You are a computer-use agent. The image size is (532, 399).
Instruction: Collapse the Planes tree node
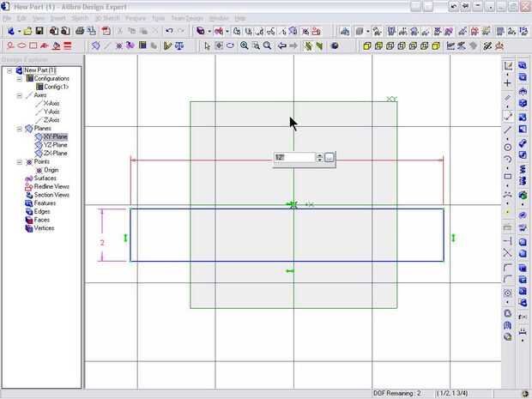[x=20, y=129]
